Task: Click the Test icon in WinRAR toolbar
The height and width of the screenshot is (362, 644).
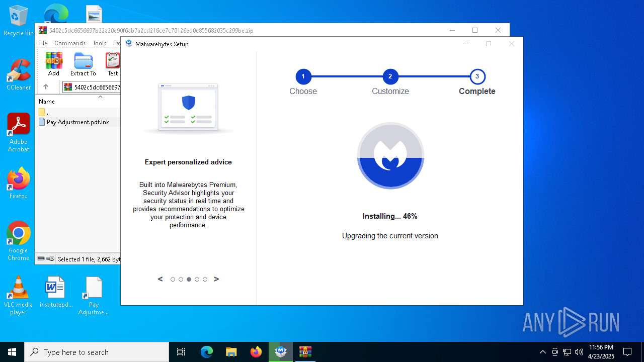Action: pyautogui.click(x=113, y=64)
